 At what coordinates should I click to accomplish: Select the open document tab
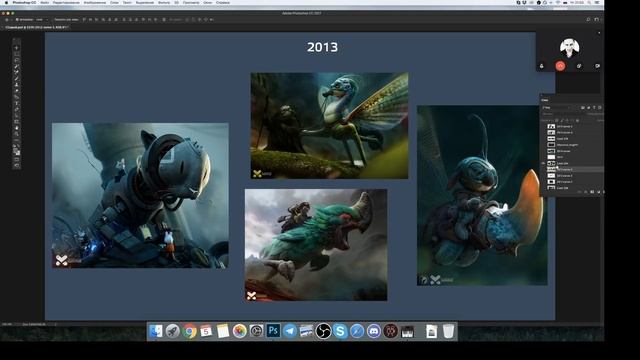point(37,27)
